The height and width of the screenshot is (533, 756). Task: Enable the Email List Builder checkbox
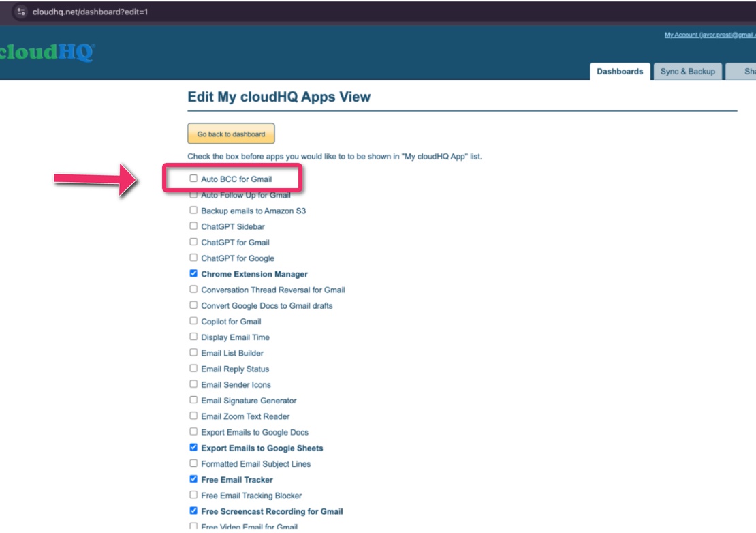(x=193, y=352)
